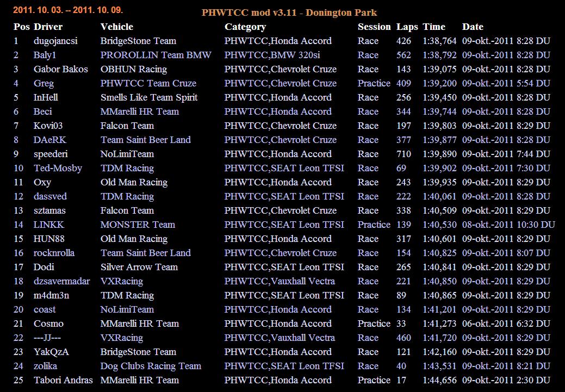Viewport: 565px width, 392px height.
Task: Select driver name Kovi03
Action: point(48,126)
